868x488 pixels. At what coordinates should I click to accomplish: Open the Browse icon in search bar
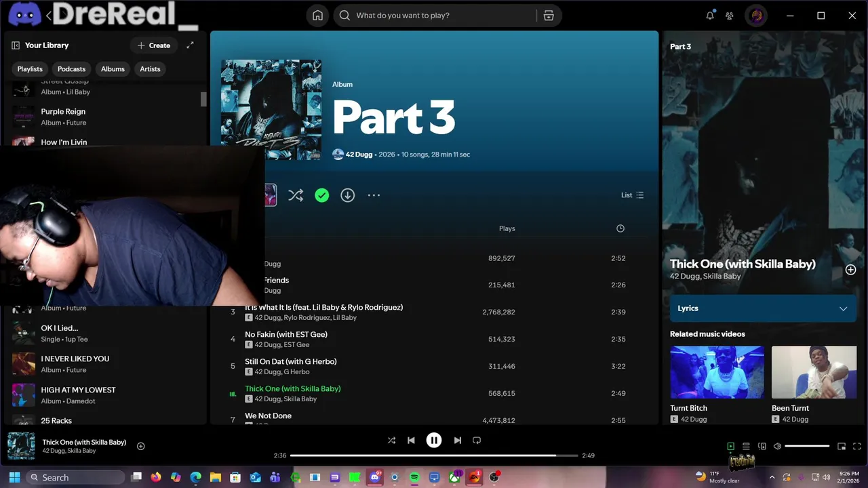pyautogui.click(x=549, y=16)
